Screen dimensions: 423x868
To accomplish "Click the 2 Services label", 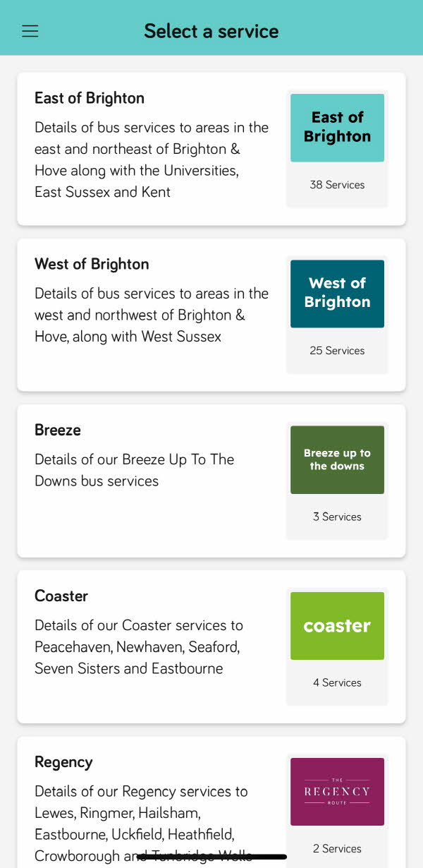I will pyautogui.click(x=337, y=848).
